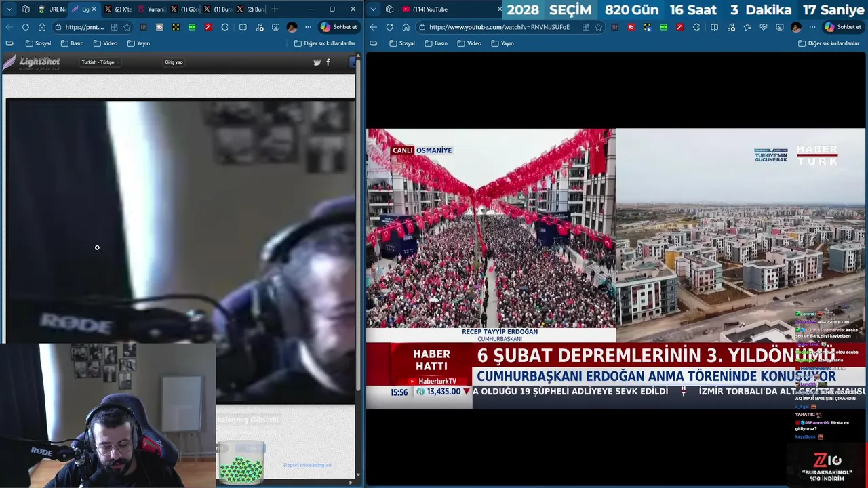Open Extensions puzzle menu in YouTube window
The height and width of the screenshot is (488, 868).
point(696,27)
